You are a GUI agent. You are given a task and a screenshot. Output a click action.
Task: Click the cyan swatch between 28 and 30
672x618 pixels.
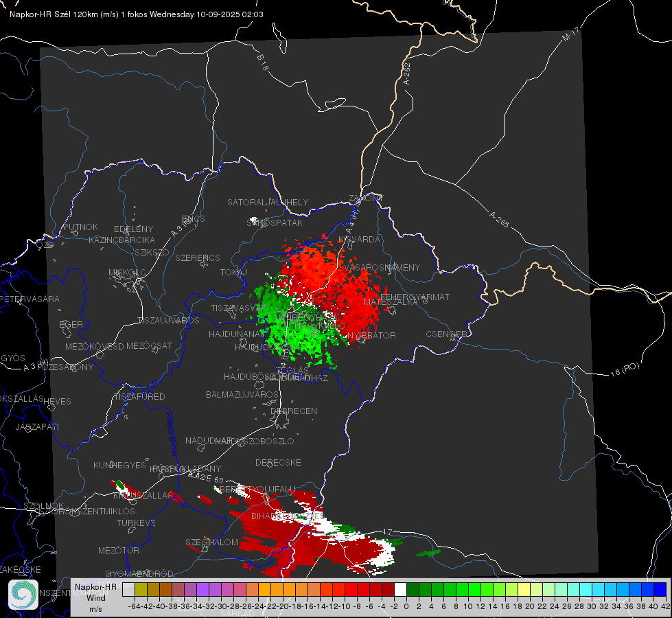click(586, 589)
